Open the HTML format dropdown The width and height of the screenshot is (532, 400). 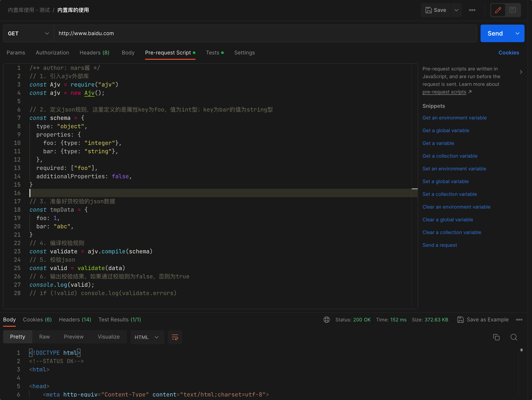147,337
